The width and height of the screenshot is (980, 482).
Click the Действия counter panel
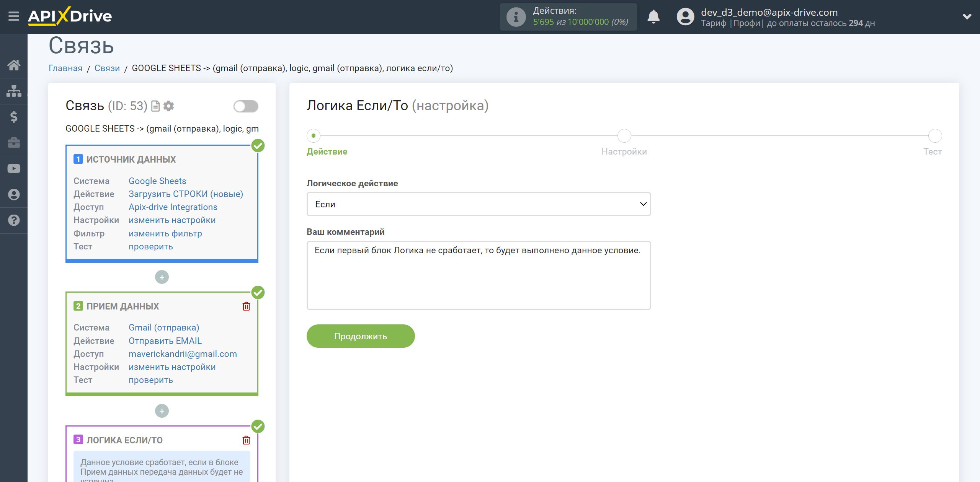click(568, 17)
